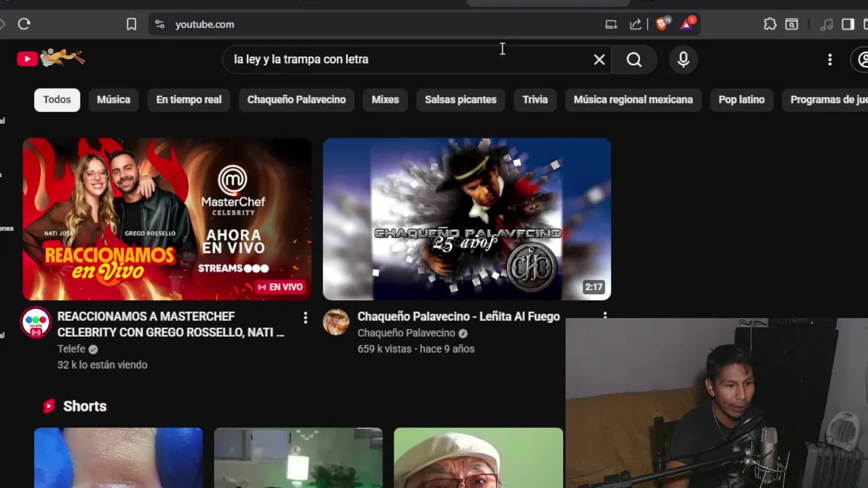Open title 'Chaqueño Palavecino - Leñita Al Fuego'
The width and height of the screenshot is (868, 488).
click(458, 317)
